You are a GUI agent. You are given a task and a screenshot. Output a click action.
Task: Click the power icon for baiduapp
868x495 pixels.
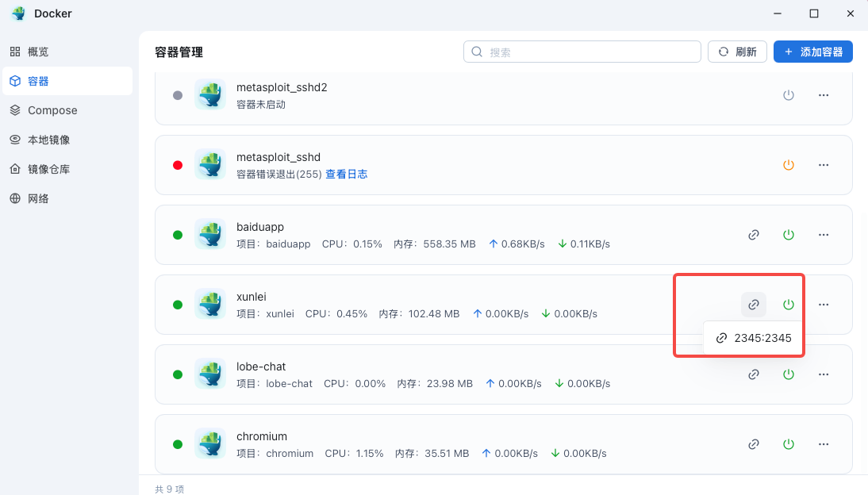(x=789, y=235)
